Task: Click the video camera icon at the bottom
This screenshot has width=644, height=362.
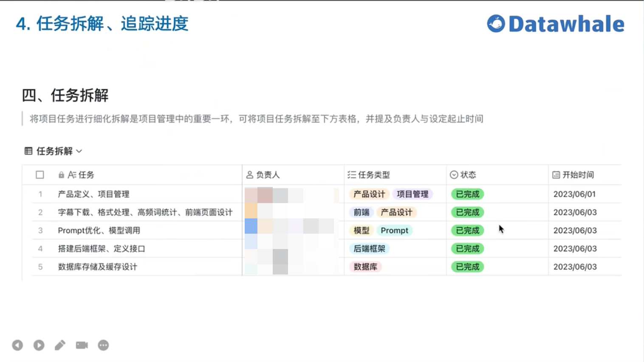Action: [x=82, y=345]
